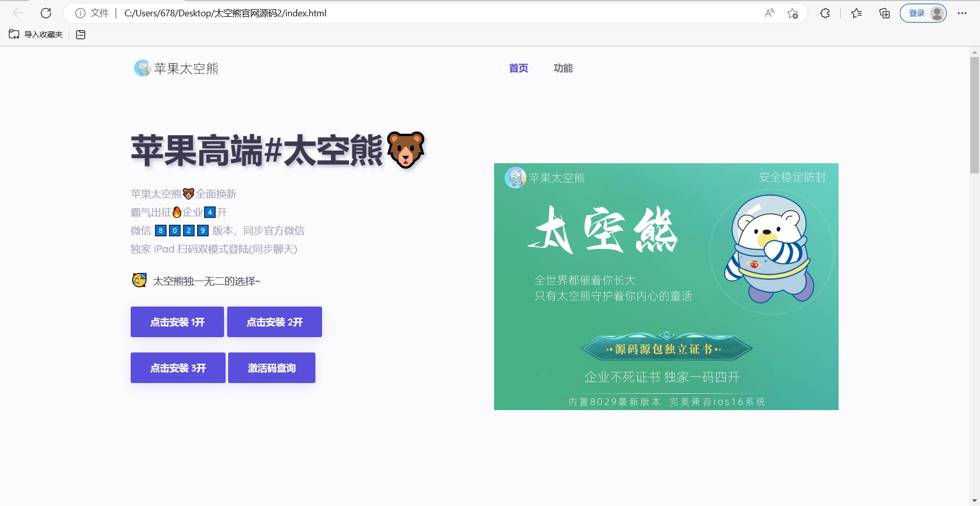
Task: Open the browser Settings menu
Action: [x=963, y=13]
